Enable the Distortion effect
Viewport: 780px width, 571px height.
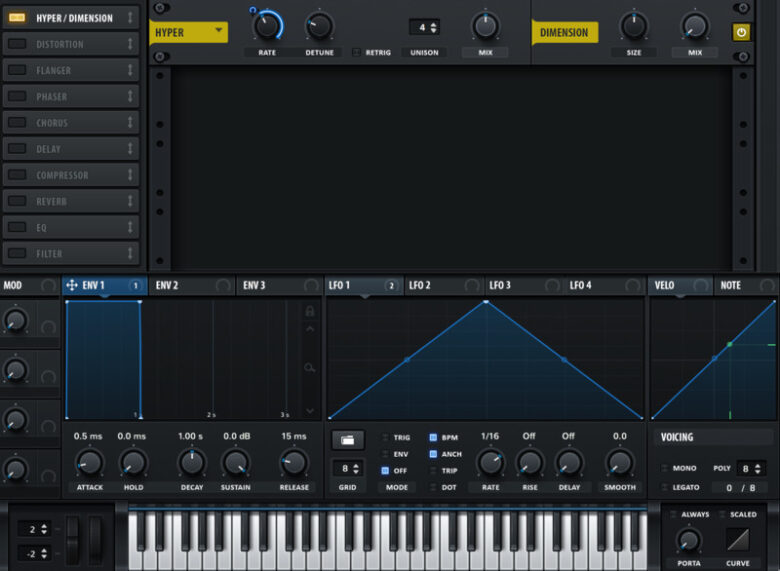coord(17,44)
